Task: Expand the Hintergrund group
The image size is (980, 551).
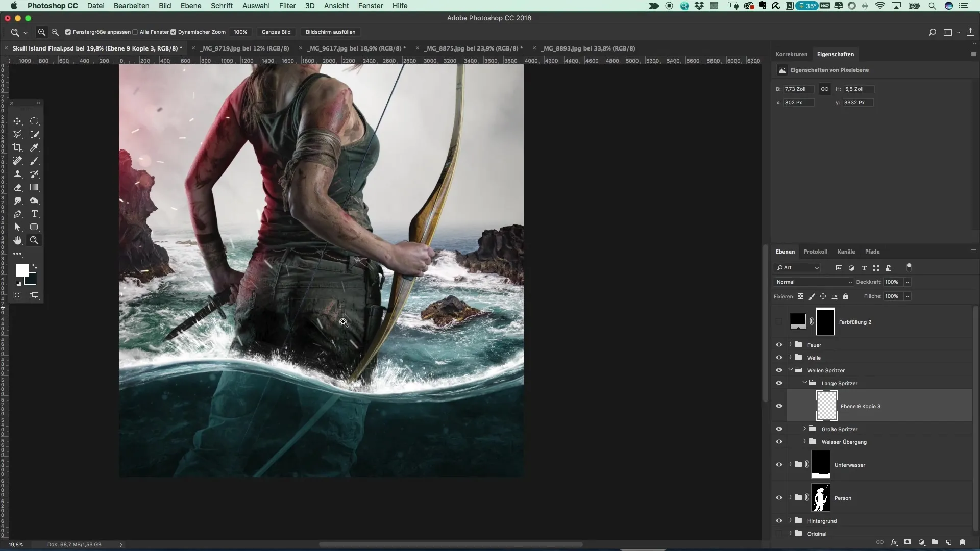Action: coord(790,520)
